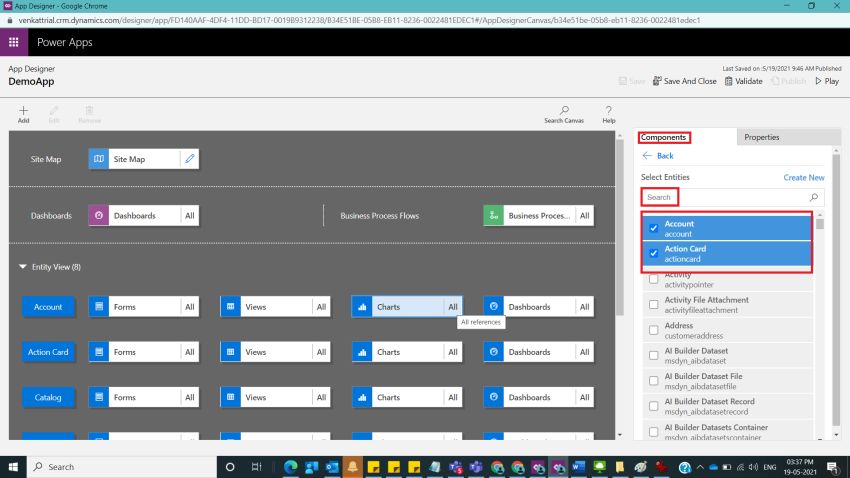Click the Site Map edit pencil icon
This screenshot has width=850, height=478.
tap(190, 159)
